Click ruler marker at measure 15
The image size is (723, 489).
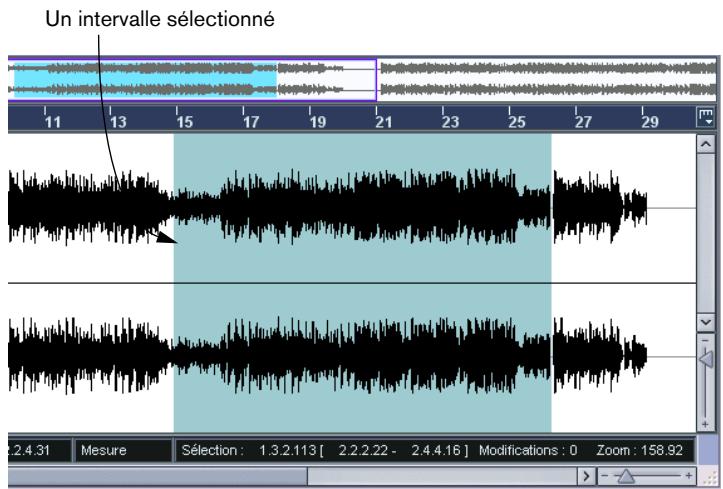tap(184, 122)
